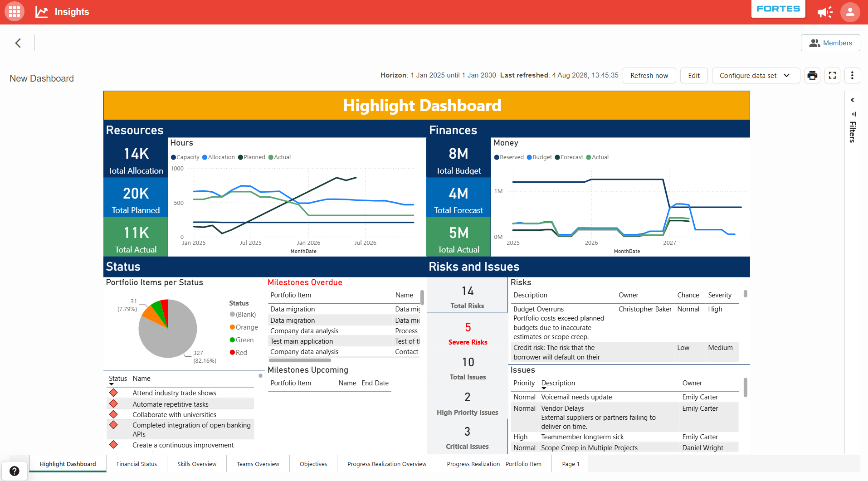Print the dashboard with printer icon

tap(812, 75)
